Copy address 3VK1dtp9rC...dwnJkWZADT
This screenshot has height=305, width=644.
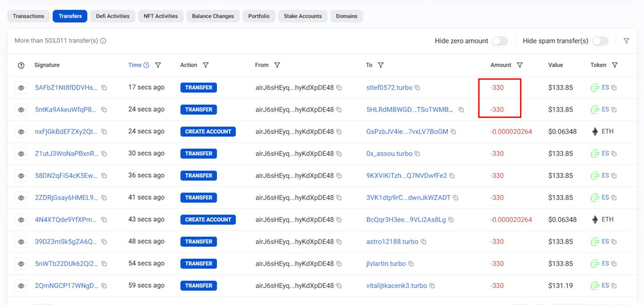[455, 198]
